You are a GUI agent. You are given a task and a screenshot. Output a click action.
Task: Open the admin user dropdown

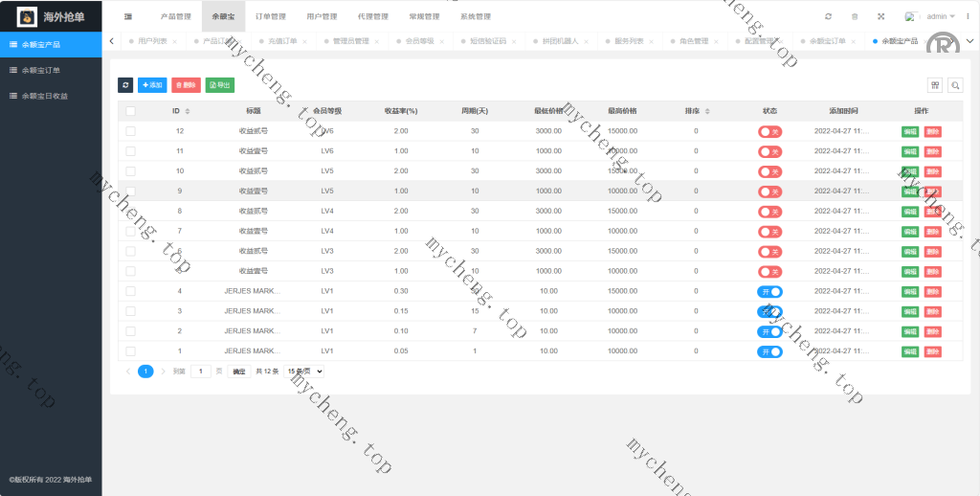click(x=940, y=16)
